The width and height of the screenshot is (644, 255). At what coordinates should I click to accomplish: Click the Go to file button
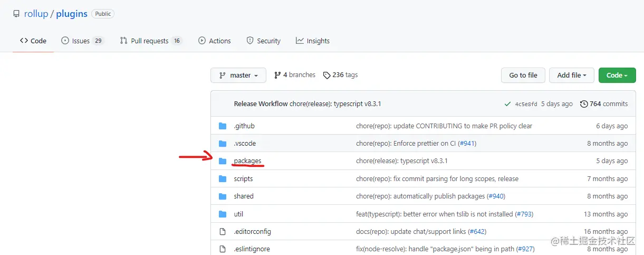click(x=523, y=75)
